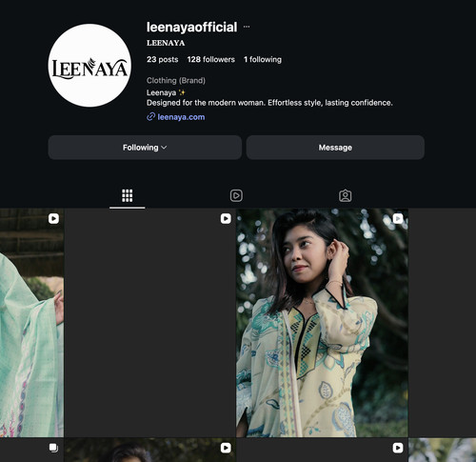Click the 23 posts count
Screen dimensions: 476x462
tap(162, 59)
